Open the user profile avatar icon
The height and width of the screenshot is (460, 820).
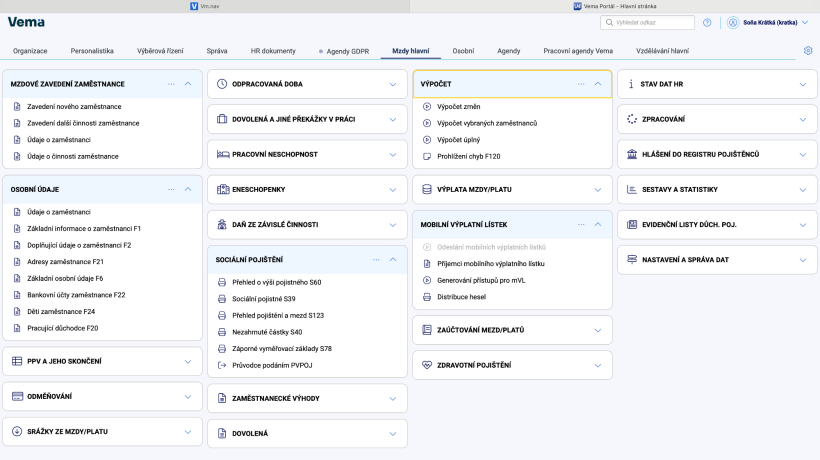point(733,22)
